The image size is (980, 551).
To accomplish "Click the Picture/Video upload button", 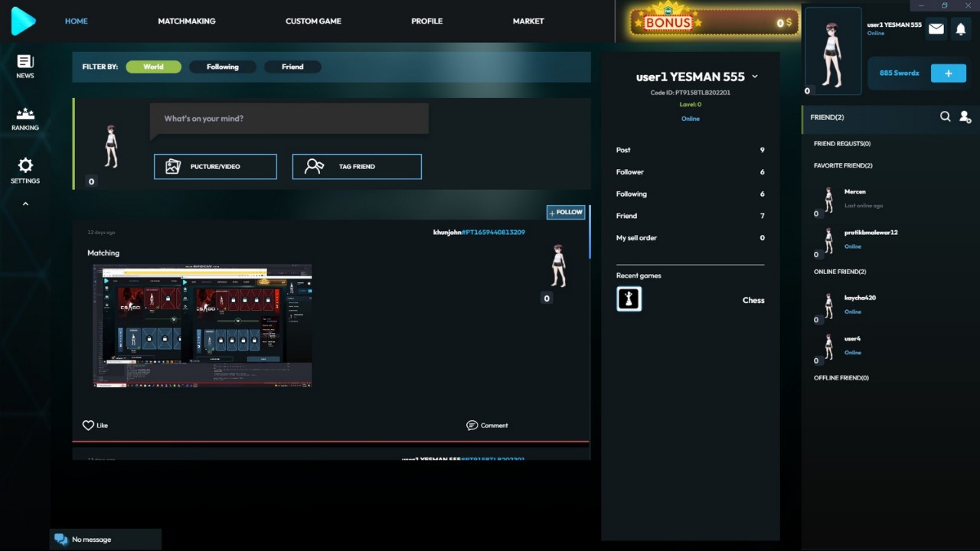I will point(215,167).
